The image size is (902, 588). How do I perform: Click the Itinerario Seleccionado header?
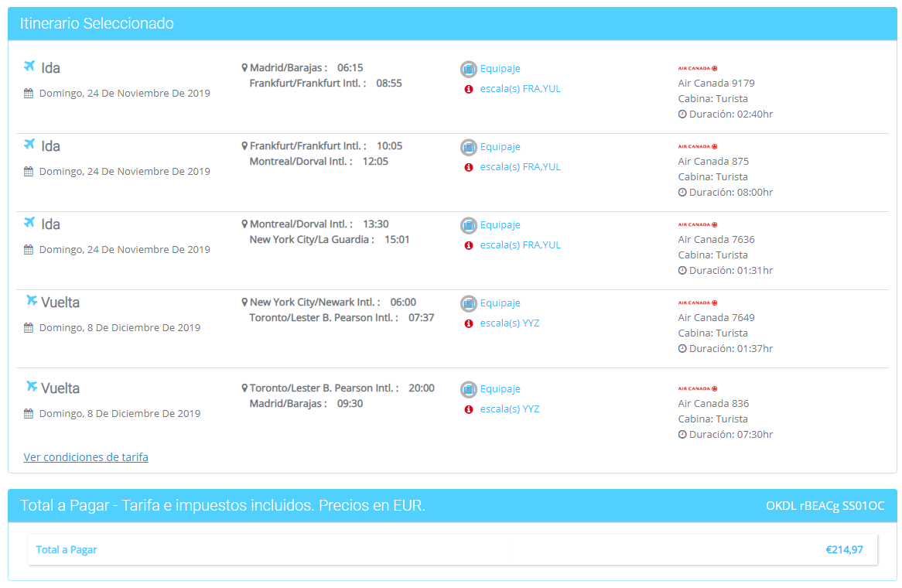(x=97, y=24)
